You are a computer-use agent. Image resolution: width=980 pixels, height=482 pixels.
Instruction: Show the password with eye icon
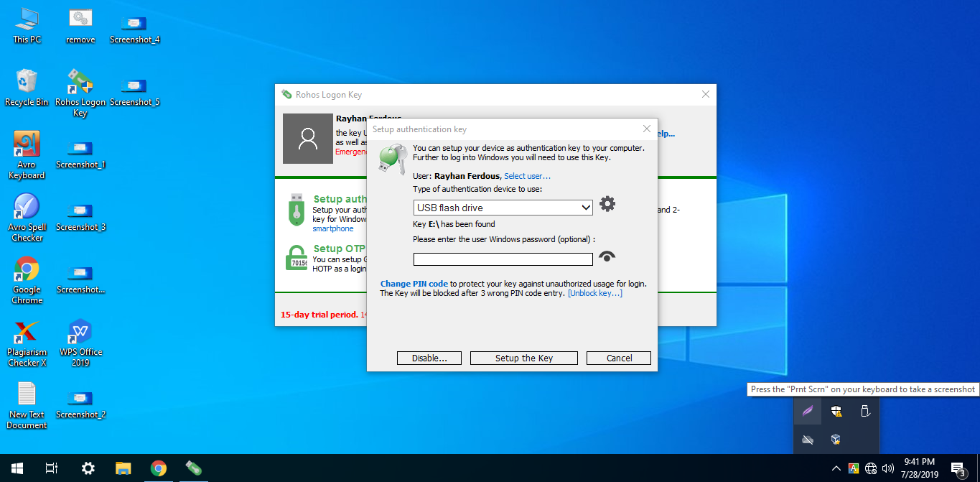pyautogui.click(x=607, y=256)
